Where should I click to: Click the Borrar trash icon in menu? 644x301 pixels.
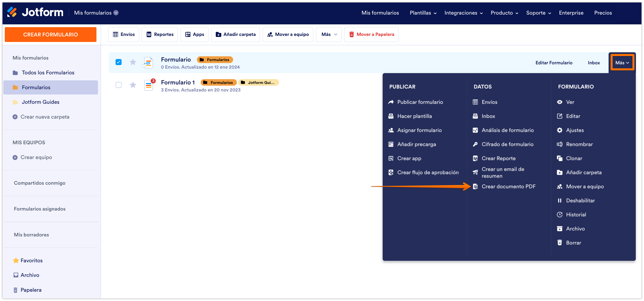click(x=560, y=243)
